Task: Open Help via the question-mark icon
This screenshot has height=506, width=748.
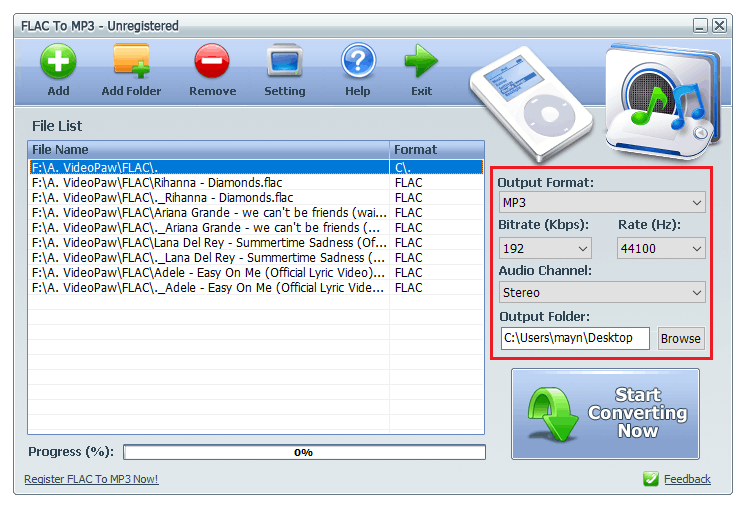Action: (358, 61)
